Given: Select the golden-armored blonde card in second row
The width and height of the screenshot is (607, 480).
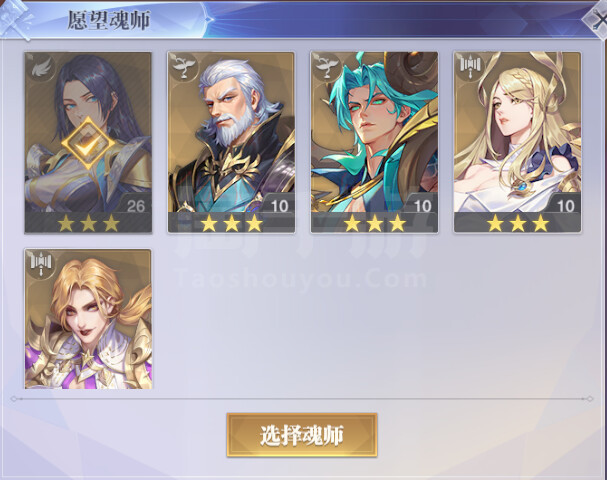Looking at the screenshot, I should [88, 319].
